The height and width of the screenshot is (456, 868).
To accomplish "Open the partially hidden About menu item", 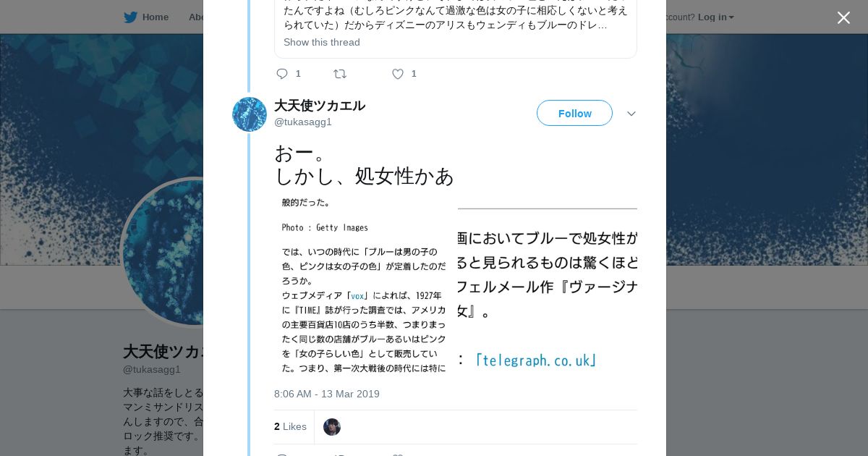I will [195, 17].
